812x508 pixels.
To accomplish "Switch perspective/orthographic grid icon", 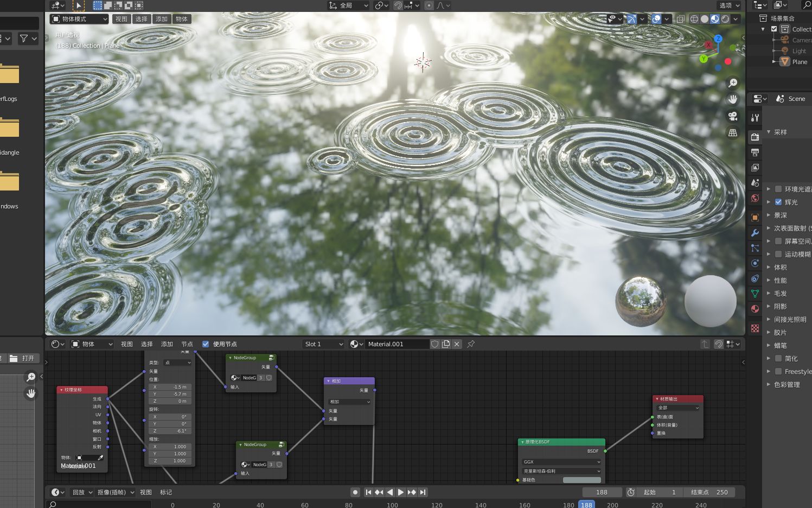I will 733,132.
